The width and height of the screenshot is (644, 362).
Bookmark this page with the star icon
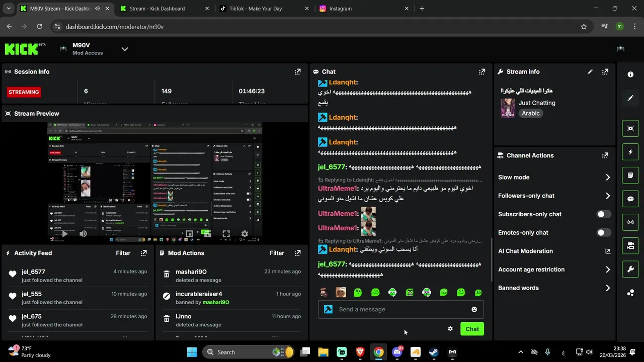coord(584,27)
